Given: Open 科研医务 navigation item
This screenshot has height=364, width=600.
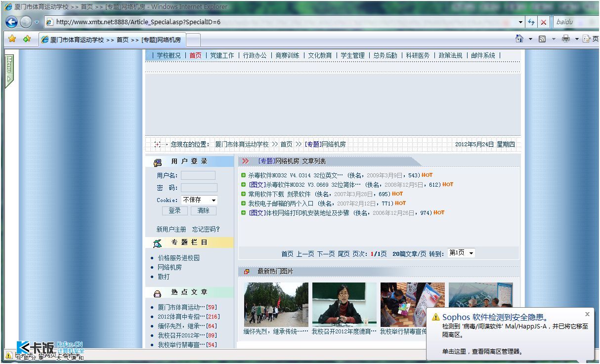Looking at the screenshot, I should click(418, 55).
